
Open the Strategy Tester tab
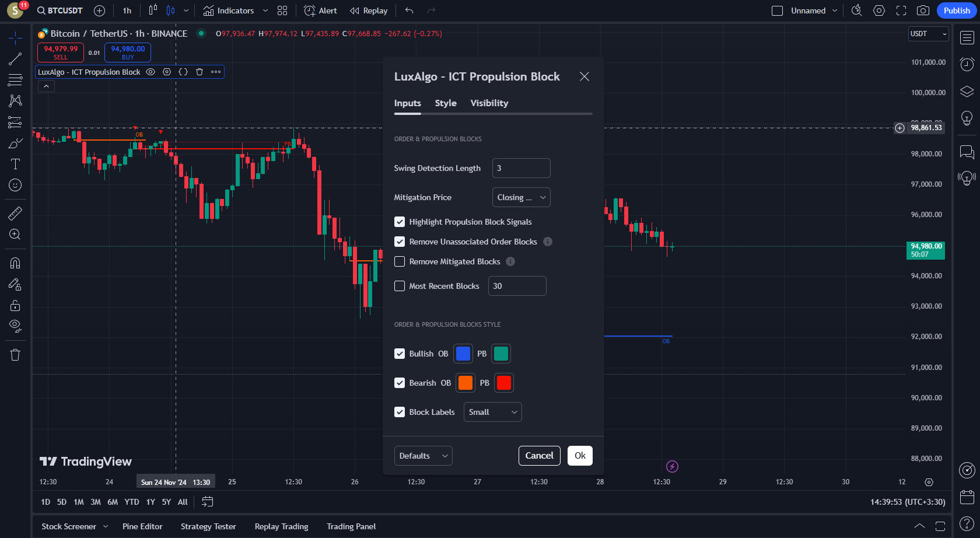point(208,526)
